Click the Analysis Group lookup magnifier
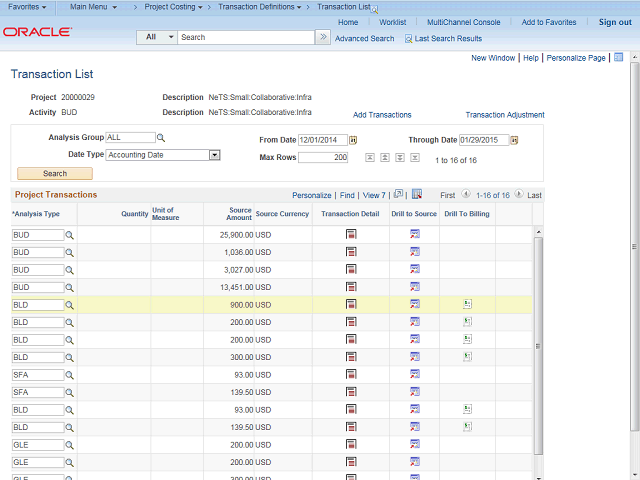 161,138
